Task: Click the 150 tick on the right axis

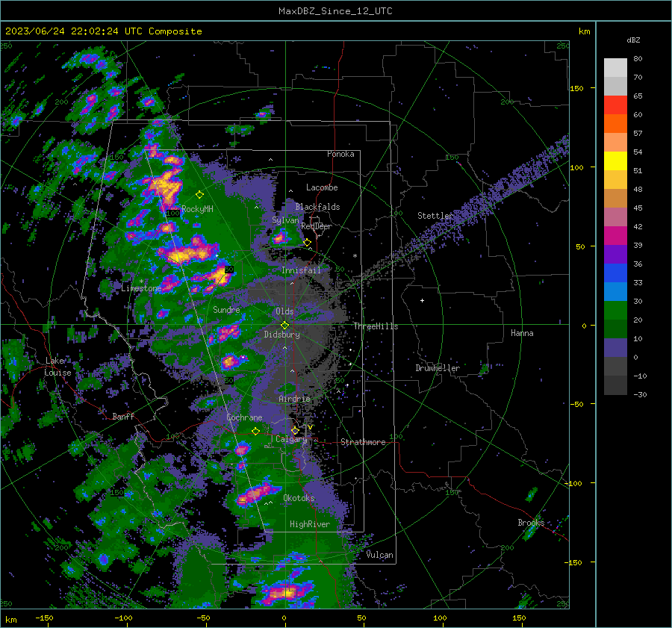Action: pos(576,88)
